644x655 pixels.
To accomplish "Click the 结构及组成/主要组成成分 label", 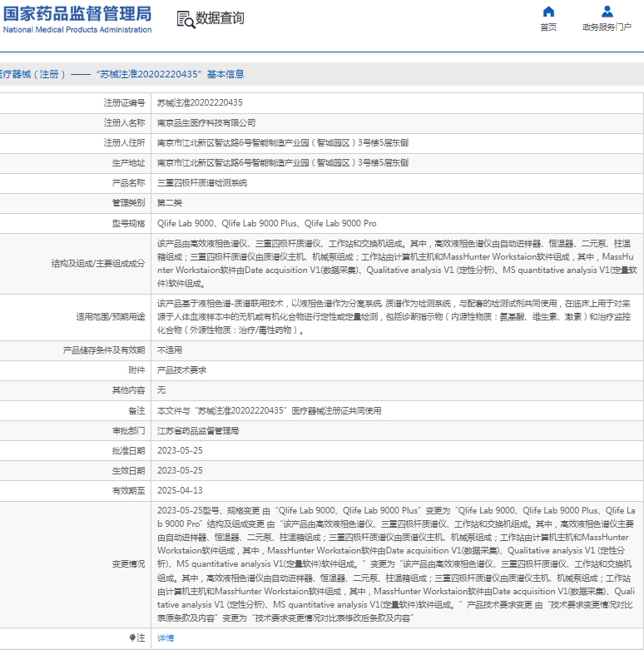I will click(98, 264).
